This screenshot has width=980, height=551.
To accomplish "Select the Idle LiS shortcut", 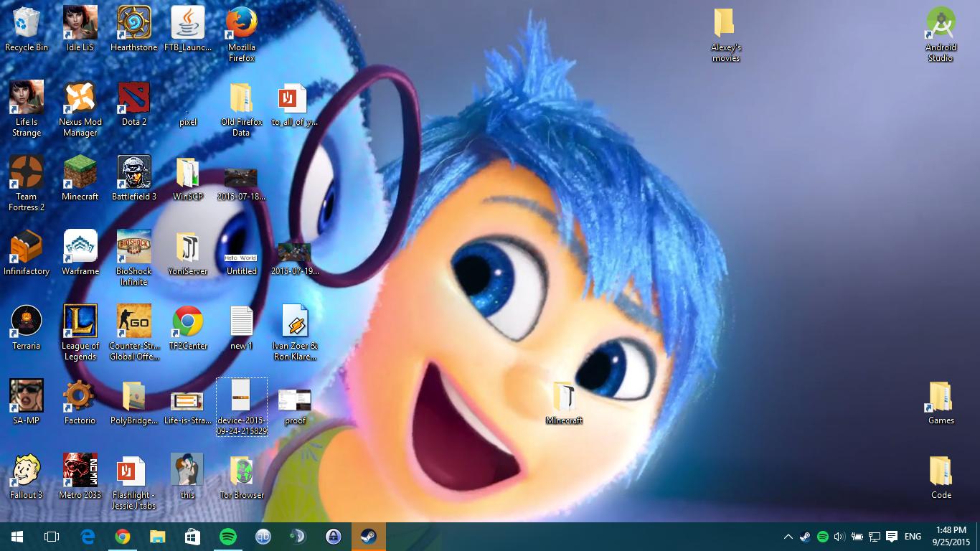I will click(x=80, y=29).
